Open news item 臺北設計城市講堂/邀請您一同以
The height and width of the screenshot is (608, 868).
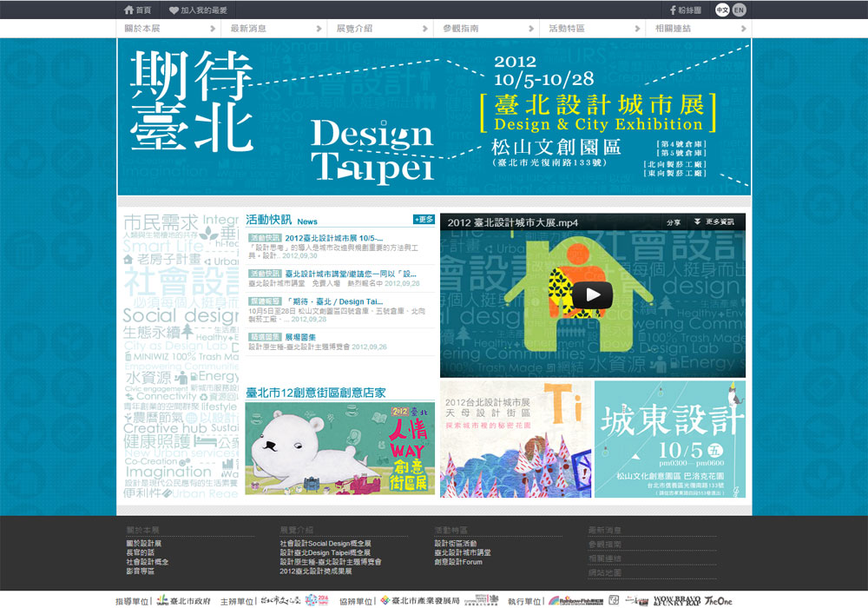(351, 274)
